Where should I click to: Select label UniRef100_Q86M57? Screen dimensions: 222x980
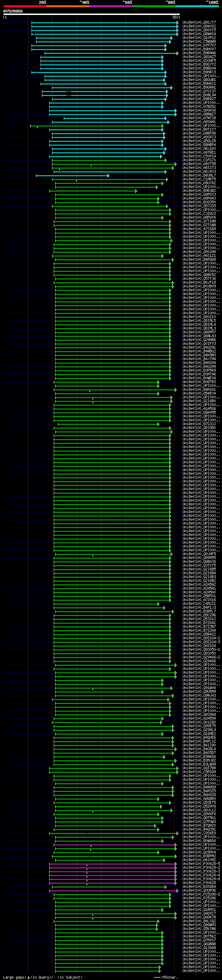click(x=199, y=332)
